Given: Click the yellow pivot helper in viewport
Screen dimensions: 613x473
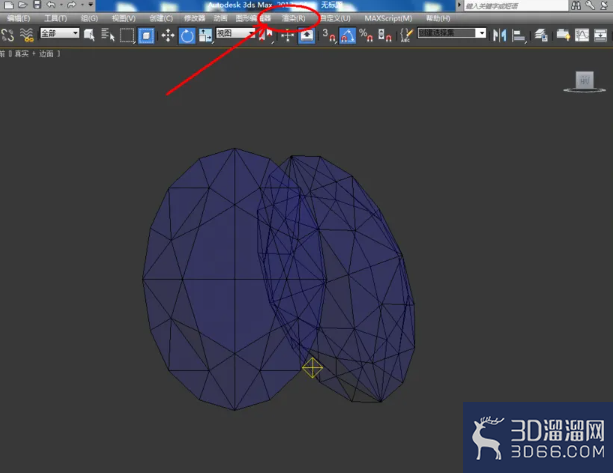Looking at the screenshot, I should pos(312,368).
